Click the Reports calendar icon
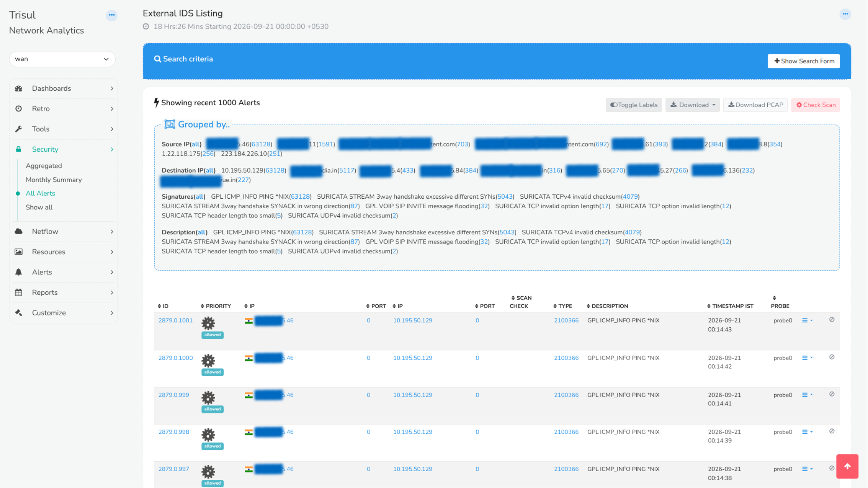868x488 pixels. pos(18,292)
